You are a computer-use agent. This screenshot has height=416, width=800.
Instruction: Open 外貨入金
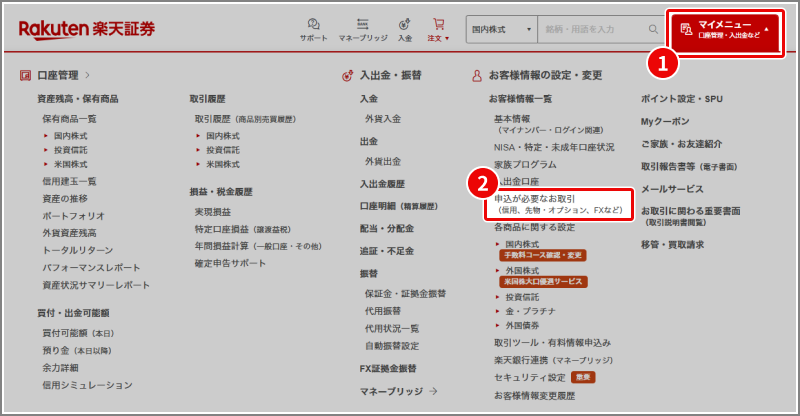point(383,119)
